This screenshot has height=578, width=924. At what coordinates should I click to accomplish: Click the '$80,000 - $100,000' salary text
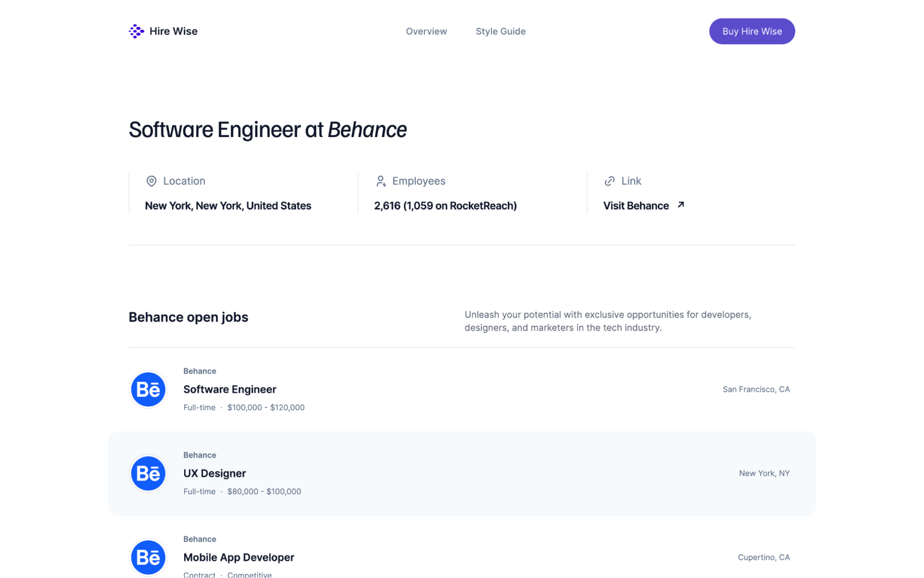coord(264,492)
